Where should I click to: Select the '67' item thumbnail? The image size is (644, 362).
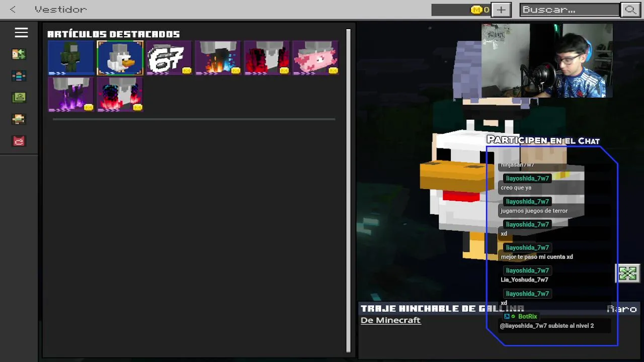pyautogui.click(x=169, y=58)
